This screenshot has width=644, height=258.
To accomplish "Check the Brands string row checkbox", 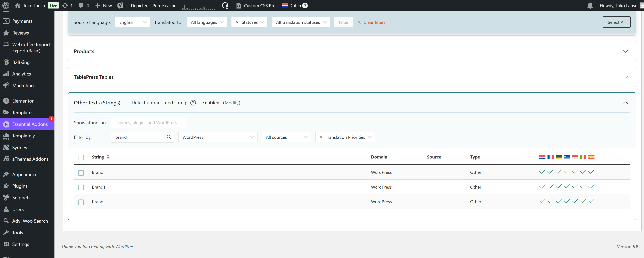I will [x=81, y=187].
